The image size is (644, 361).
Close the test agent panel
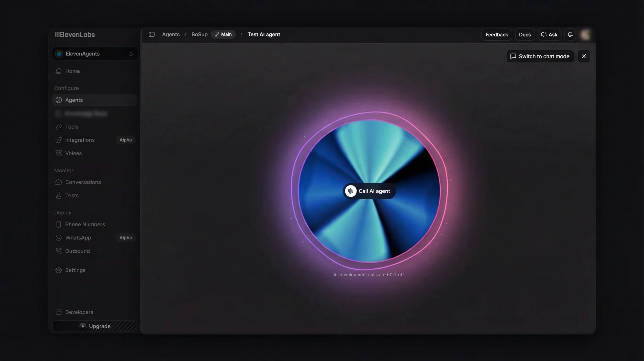pos(584,56)
